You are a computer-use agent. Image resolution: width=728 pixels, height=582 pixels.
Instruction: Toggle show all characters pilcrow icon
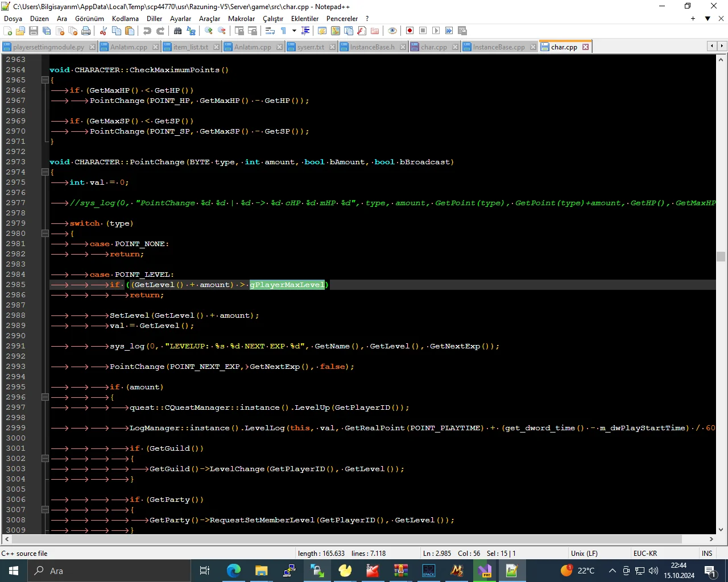tap(283, 31)
